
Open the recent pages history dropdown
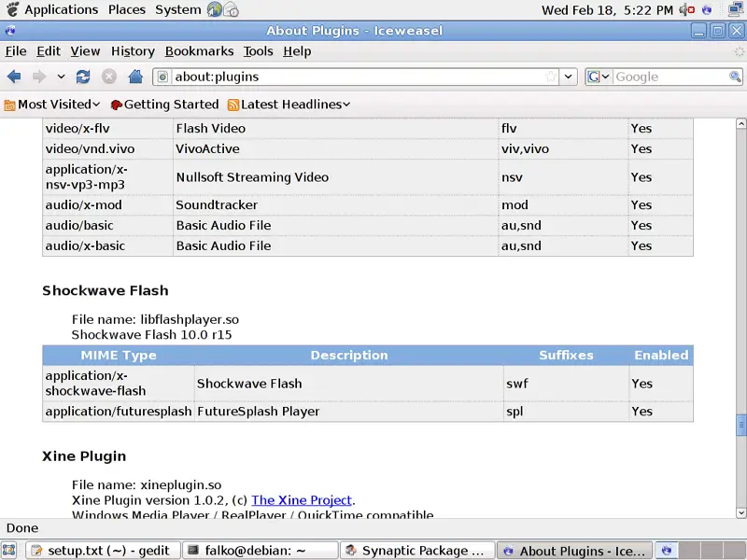[61, 77]
